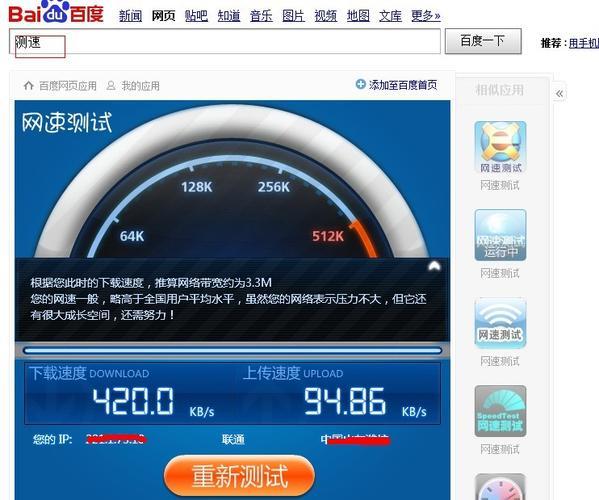Open 百度网页应用 link

coord(68,86)
